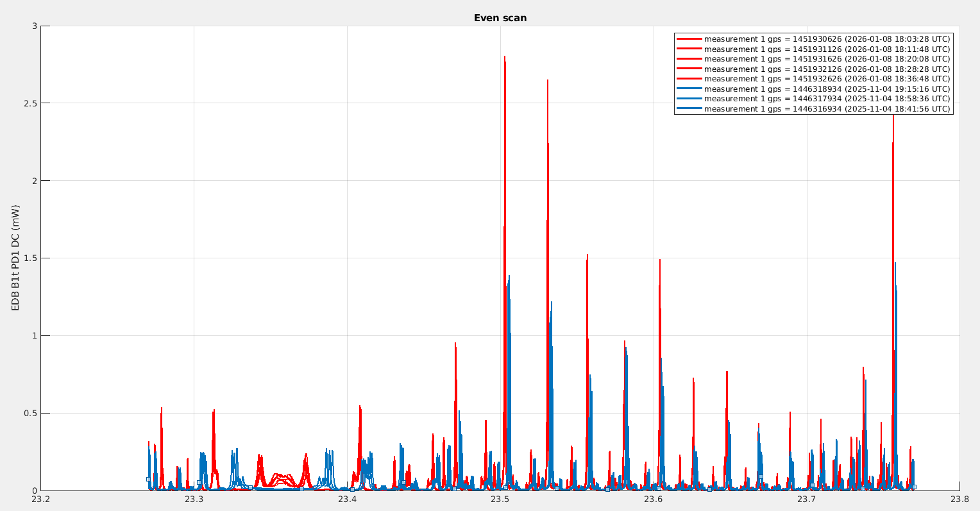980x511 pixels.
Task: Click top of red peak reaching 2.65 mW
Action: tap(548, 81)
